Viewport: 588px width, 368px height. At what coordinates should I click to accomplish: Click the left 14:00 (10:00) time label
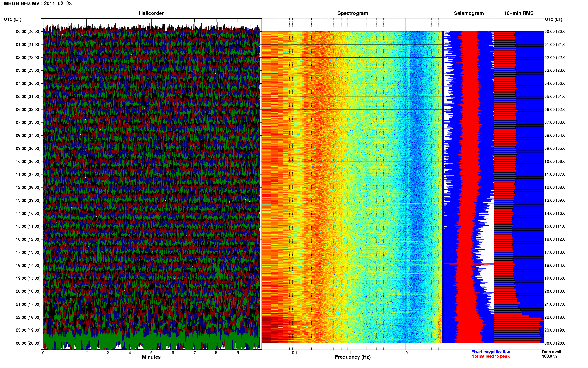point(28,213)
